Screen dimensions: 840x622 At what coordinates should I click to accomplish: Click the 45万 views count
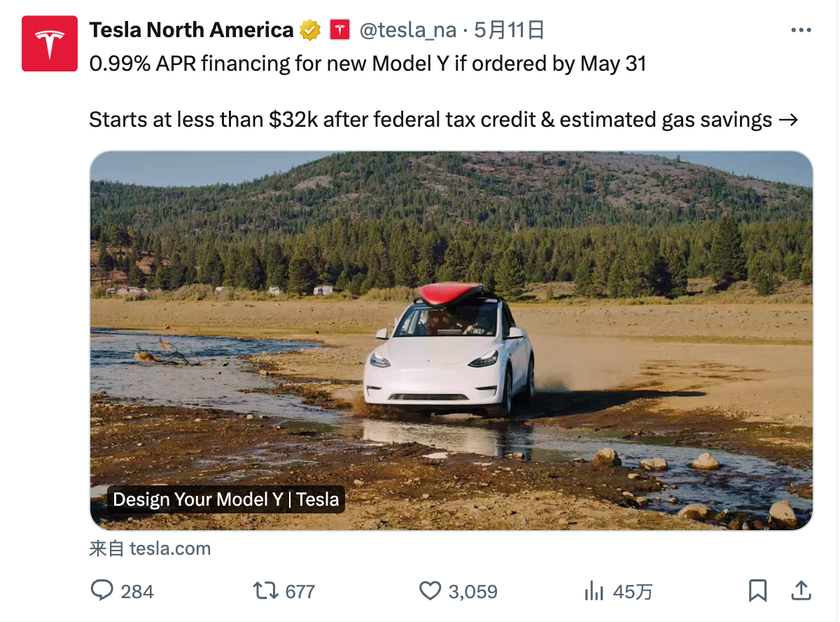tap(633, 592)
